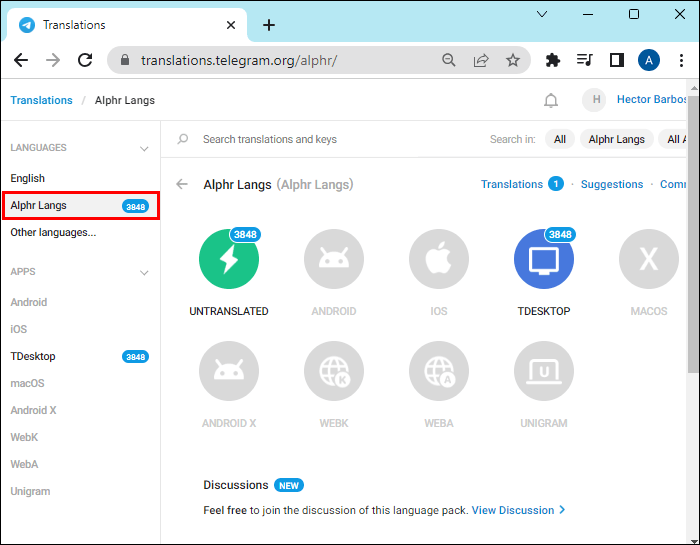Select the All search filter
This screenshot has height=545, width=700.
point(559,139)
